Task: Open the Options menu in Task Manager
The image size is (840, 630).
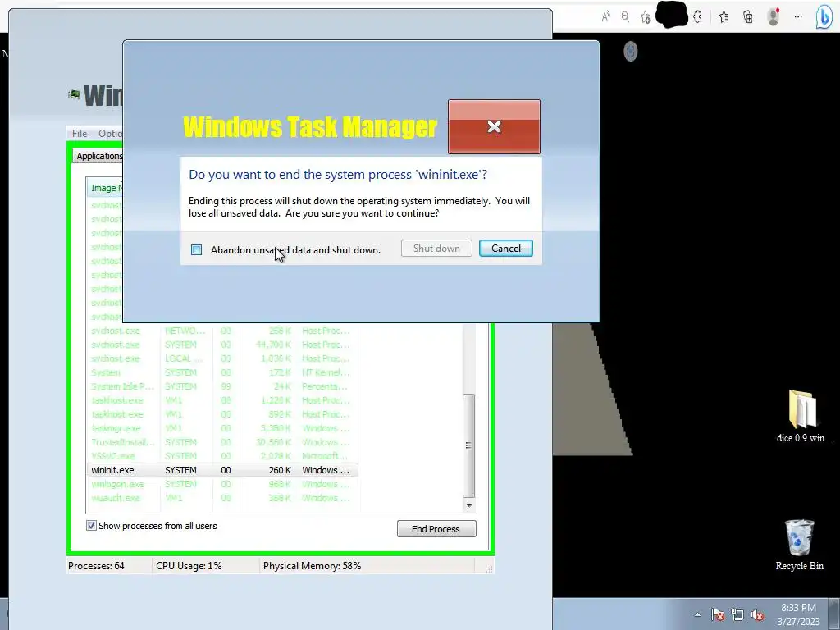Action: click(x=110, y=134)
